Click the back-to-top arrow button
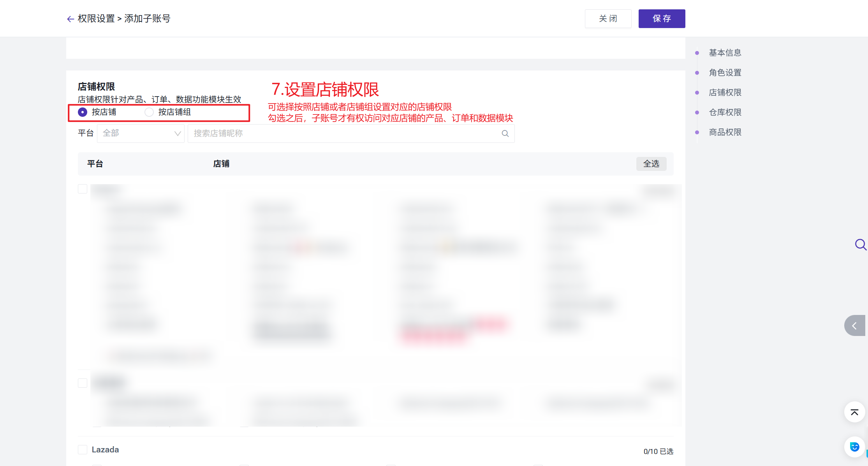The height and width of the screenshot is (466, 868). click(854, 412)
